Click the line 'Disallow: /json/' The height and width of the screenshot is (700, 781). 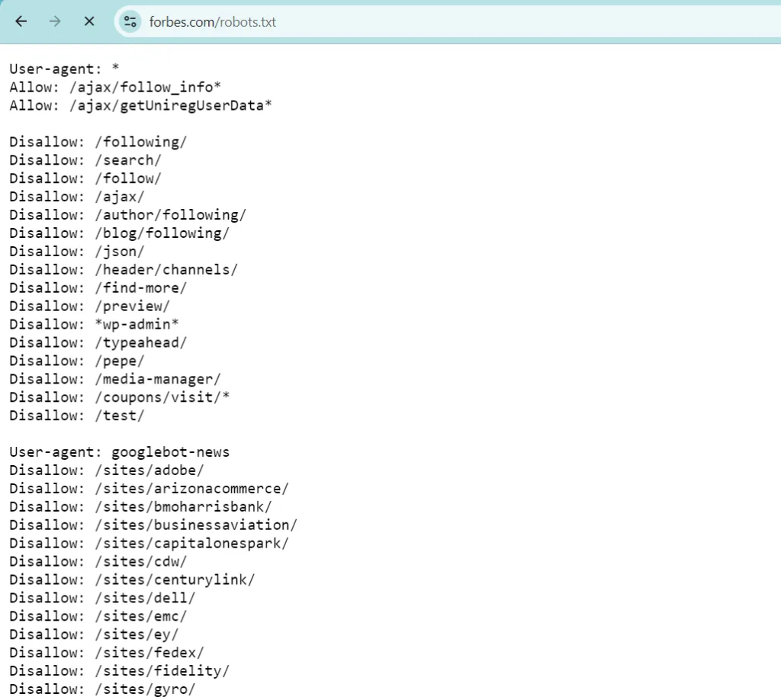77,252
